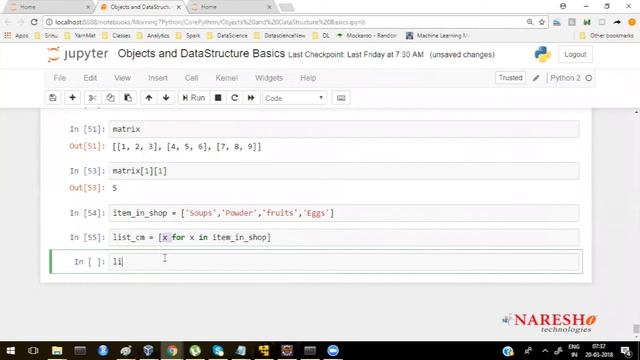Click the Out[51] matrix output text

click(x=187, y=147)
